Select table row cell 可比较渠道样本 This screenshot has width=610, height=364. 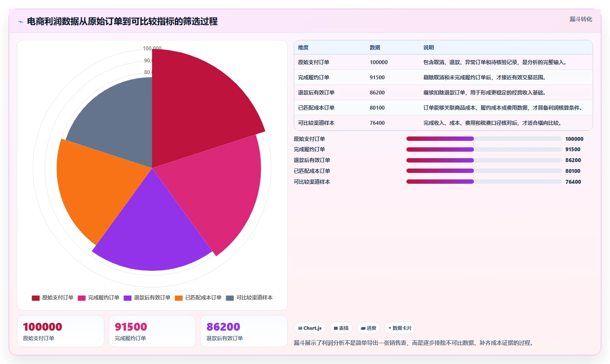coord(316,123)
